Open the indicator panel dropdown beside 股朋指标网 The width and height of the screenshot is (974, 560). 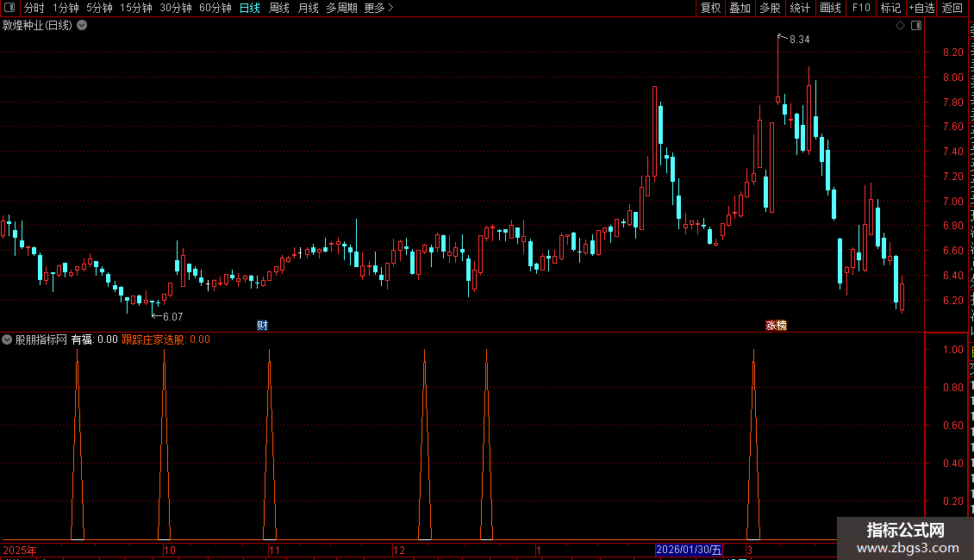(7, 339)
